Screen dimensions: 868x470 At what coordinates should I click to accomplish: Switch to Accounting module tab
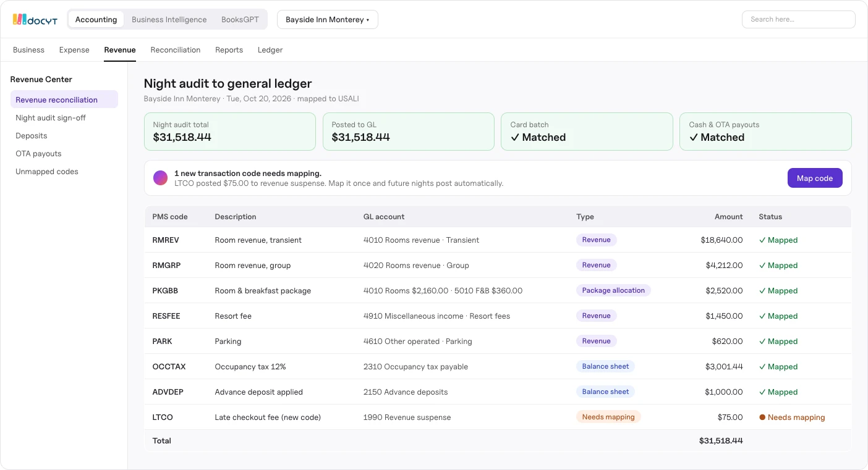point(96,19)
